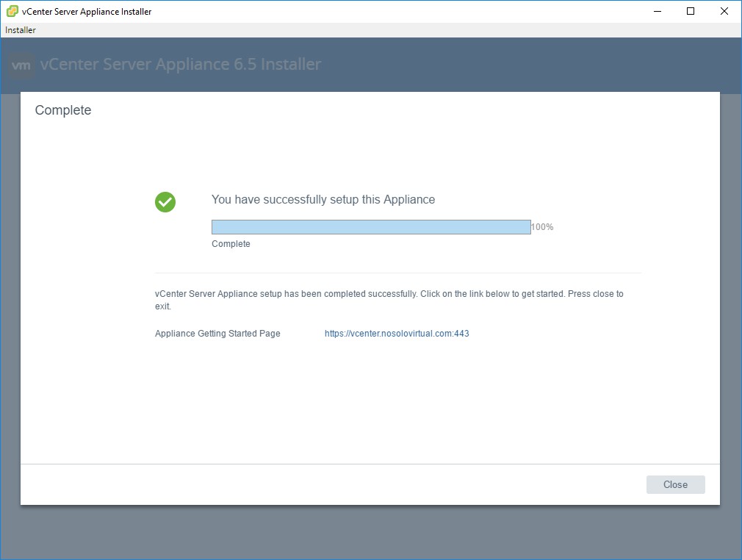Close the installer window with X

pyautogui.click(x=724, y=11)
